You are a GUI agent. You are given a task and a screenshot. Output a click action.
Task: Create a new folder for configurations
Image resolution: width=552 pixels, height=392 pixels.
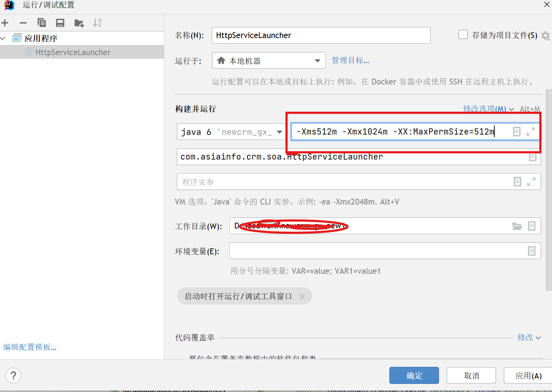point(79,23)
